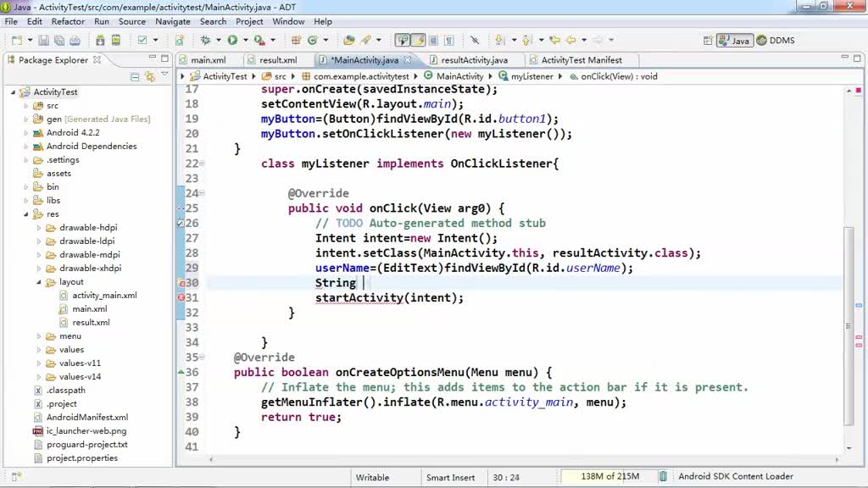The image size is (868, 488).
Task: Minimize the Package Explorer panel
Action: coord(153,57)
